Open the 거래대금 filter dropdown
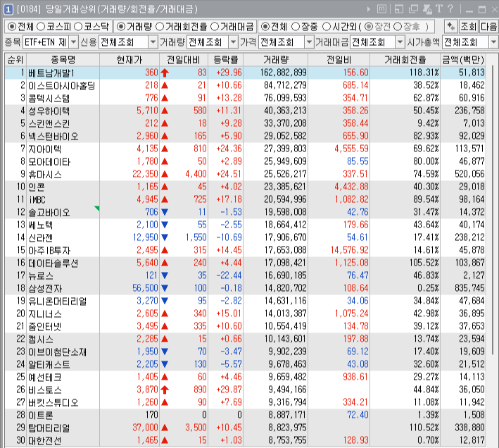The width and height of the screenshot is (499, 448). pyautogui.click(x=400, y=42)
